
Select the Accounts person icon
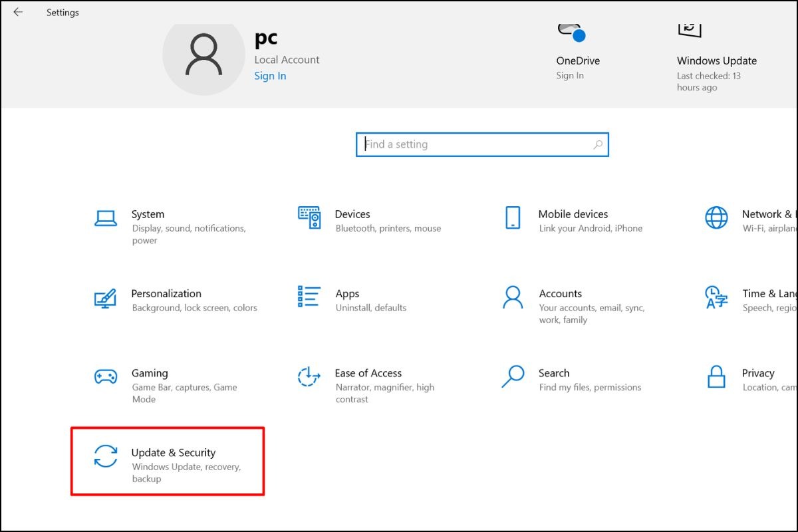pos(513,297)
